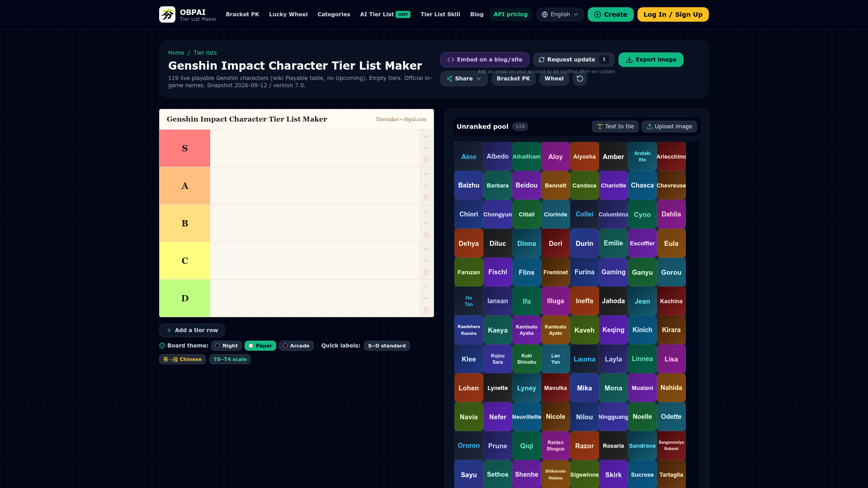Click the OBPAI logo icon

167,14
